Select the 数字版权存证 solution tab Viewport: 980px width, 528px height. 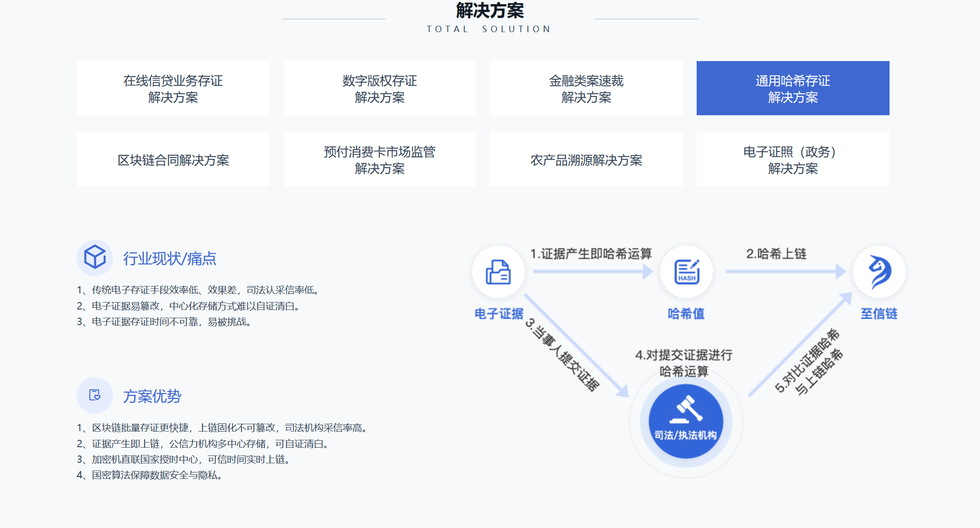[x=380, y=88]
